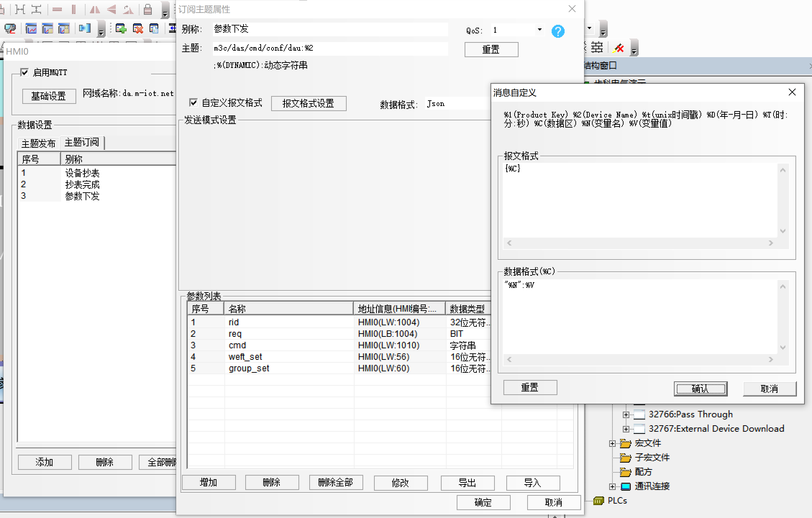Click 报文格式 horizontal scrollbar right arrow
This screenshot has width=812, height=518.
point(771,243)
